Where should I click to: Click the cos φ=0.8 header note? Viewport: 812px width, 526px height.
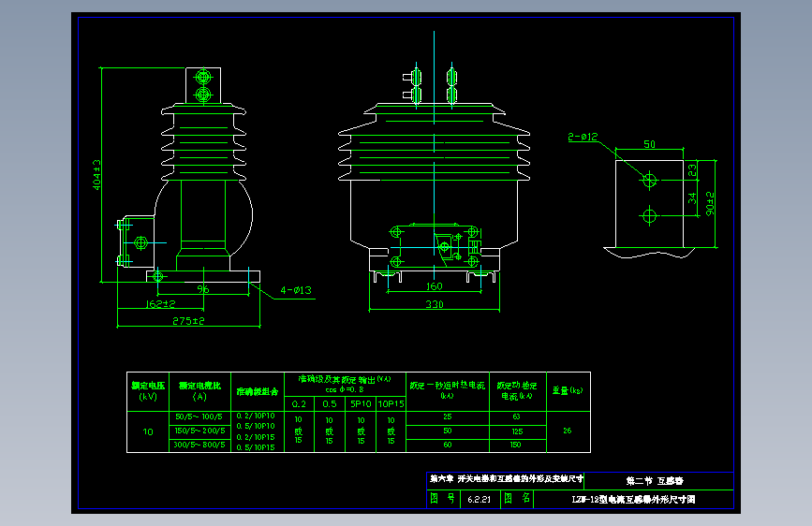coord(345,390)
